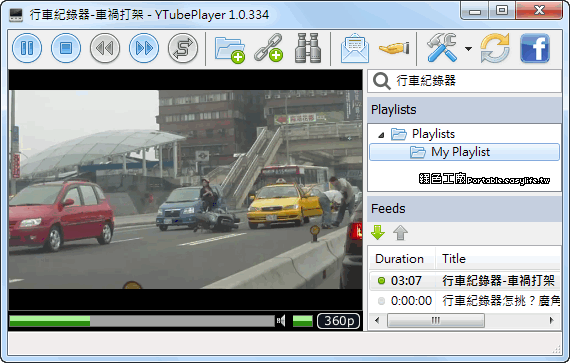Viewport: 570px width, 363px height.
Task: Expand the tools dropdown arrow
Action: click(x=468, y=48)
